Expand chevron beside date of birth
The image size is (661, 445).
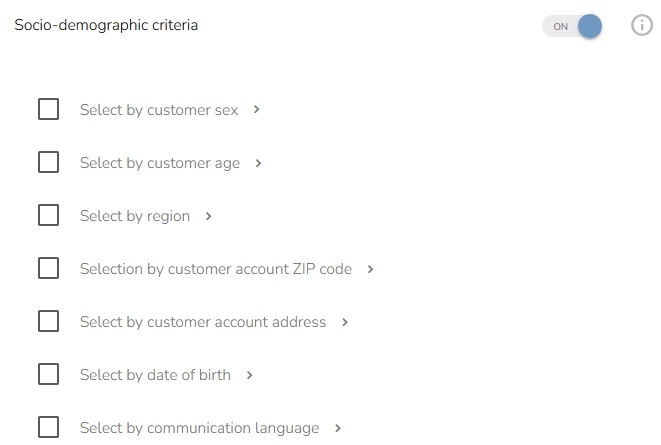click(249, 375)
